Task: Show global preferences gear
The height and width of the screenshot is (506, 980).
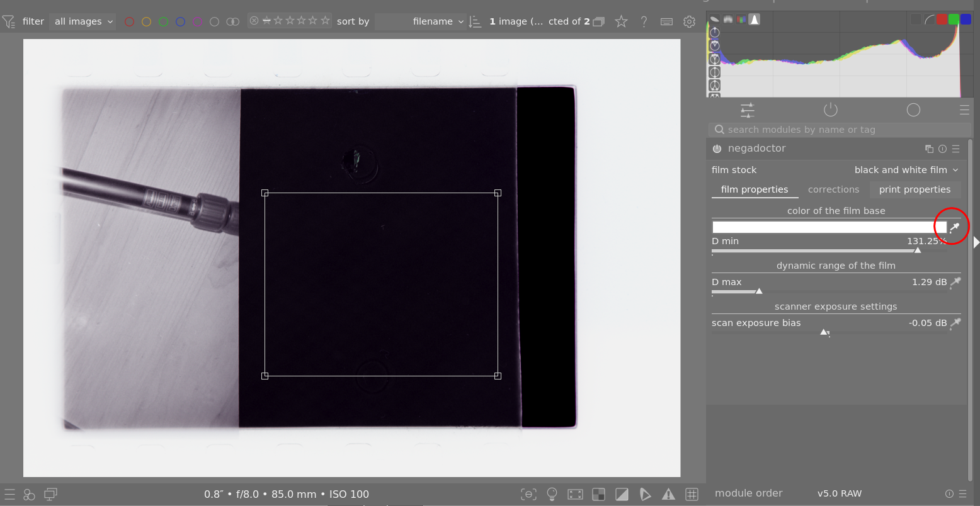Action: [x=689, y=21]
